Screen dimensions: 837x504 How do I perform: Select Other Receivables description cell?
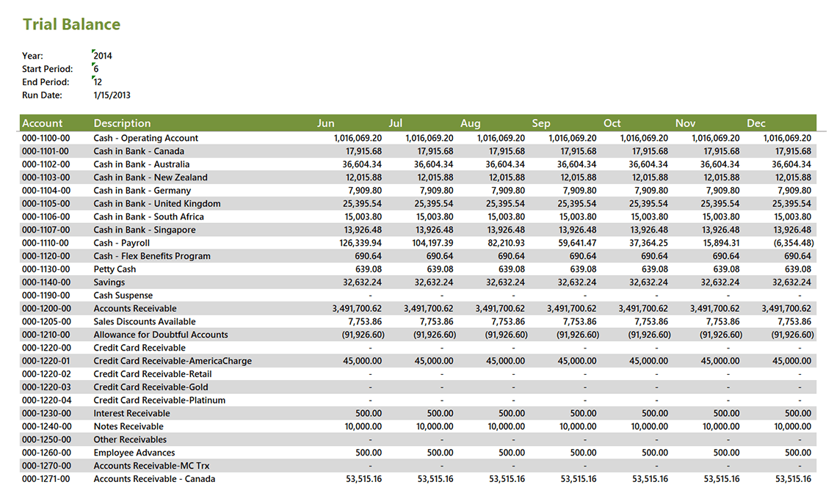pos(130,439)
